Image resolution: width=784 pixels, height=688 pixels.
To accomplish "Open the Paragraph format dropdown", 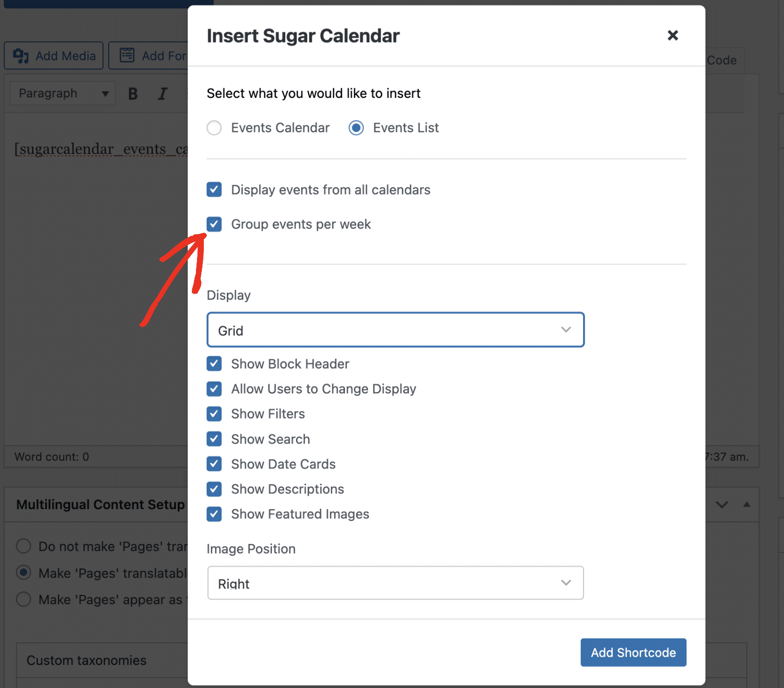I will [x=63, y=94].
